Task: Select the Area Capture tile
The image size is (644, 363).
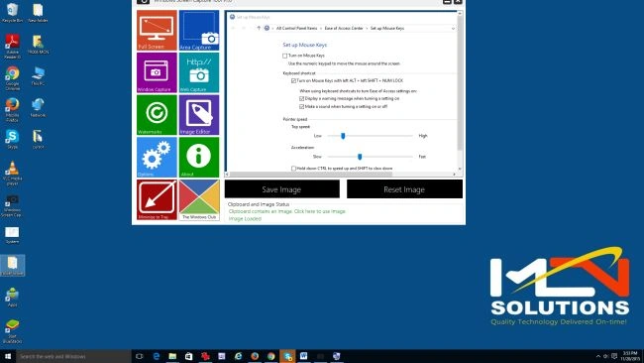Action: point(199,30)
